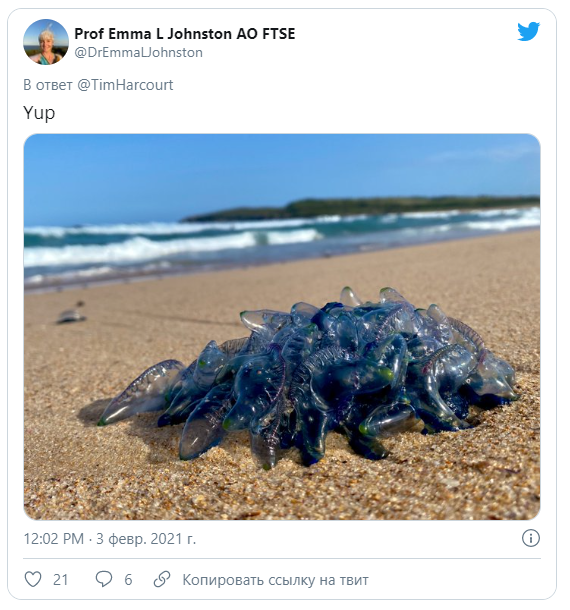Click the sandy foreground of the photo

[x=272, y=494]
